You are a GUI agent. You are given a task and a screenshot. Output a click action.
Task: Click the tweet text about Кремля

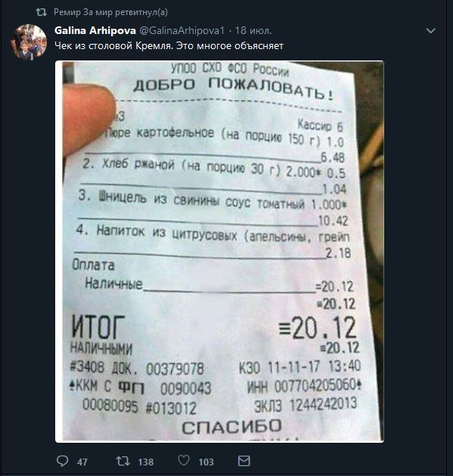coord(169,46)
